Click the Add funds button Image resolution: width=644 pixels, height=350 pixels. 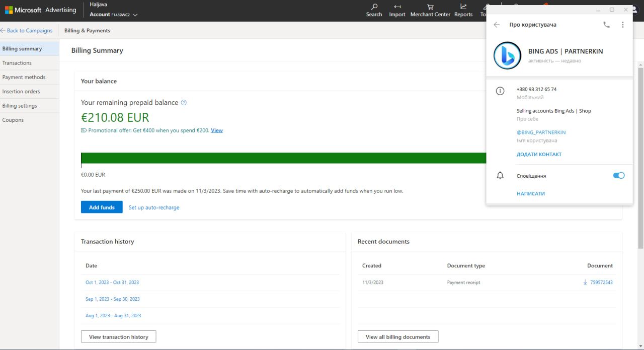(x=102, y=207)
